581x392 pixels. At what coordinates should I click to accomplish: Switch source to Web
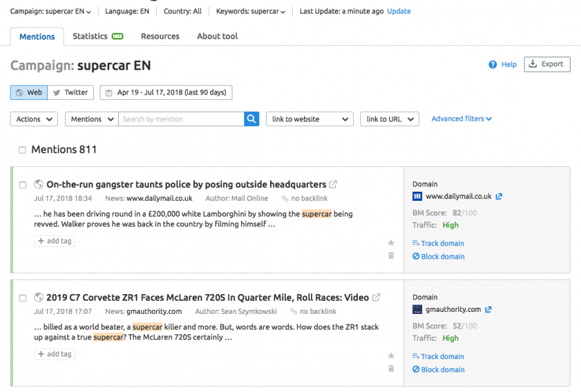[29, 93]
